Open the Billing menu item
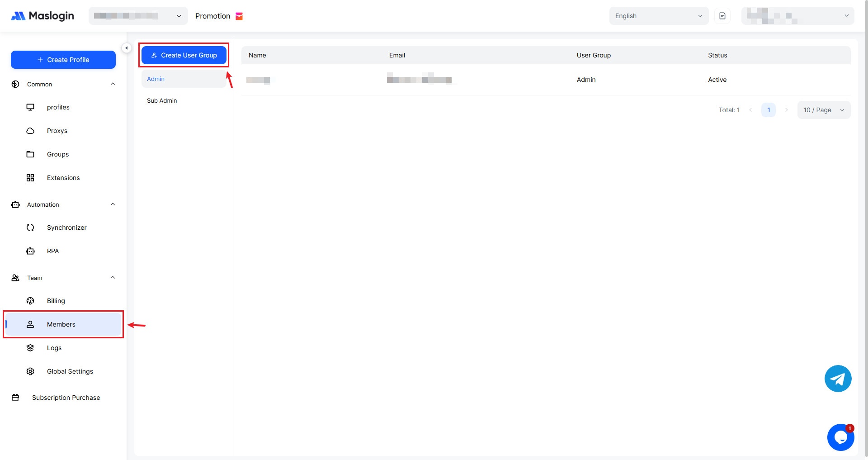This screenshot has height=460, width=868. coord(56,301)
